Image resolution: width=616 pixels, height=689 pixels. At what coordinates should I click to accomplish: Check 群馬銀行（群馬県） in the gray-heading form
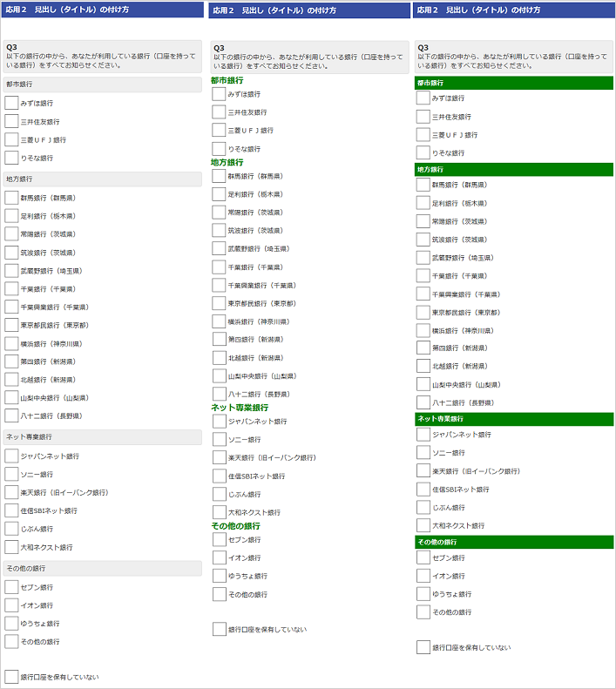pos(11,198)
